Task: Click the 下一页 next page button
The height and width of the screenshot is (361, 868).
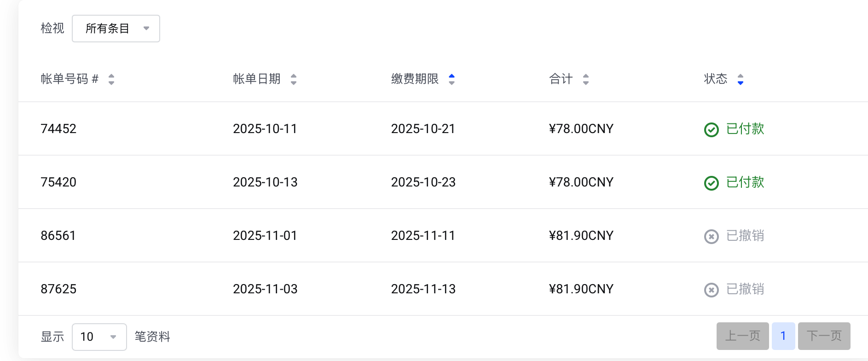Action: [x=824, y=336]
